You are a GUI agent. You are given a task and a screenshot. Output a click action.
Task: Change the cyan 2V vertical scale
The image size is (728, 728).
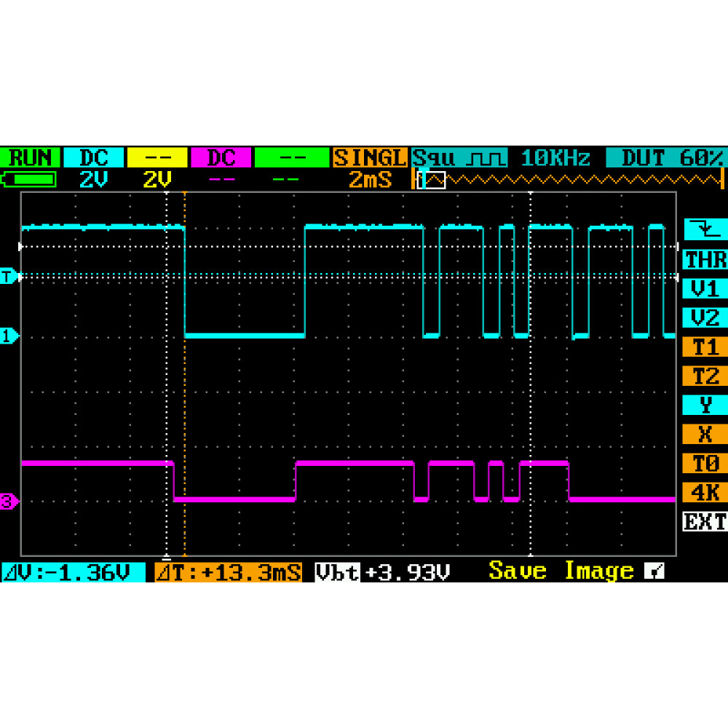(x=93, y=179)
